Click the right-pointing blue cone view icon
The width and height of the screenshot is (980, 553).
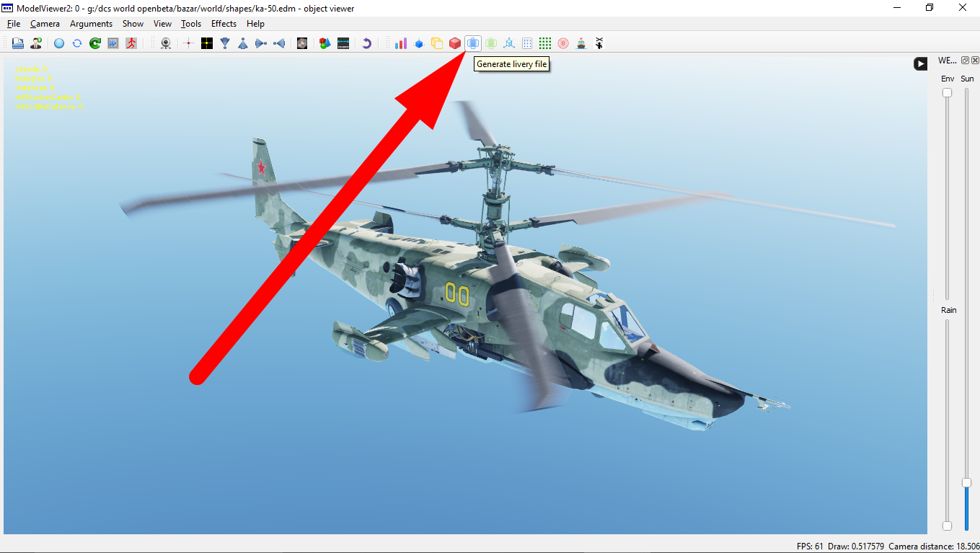tap(261, 43)
